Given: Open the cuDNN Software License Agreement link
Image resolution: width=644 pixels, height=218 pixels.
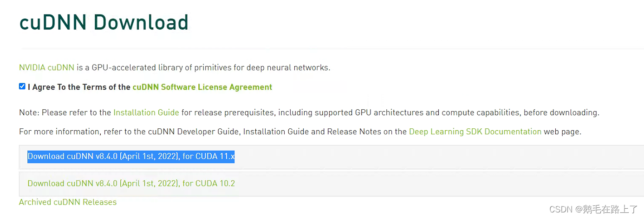Looking at the screenshot, I should click(x=202, y=87).
